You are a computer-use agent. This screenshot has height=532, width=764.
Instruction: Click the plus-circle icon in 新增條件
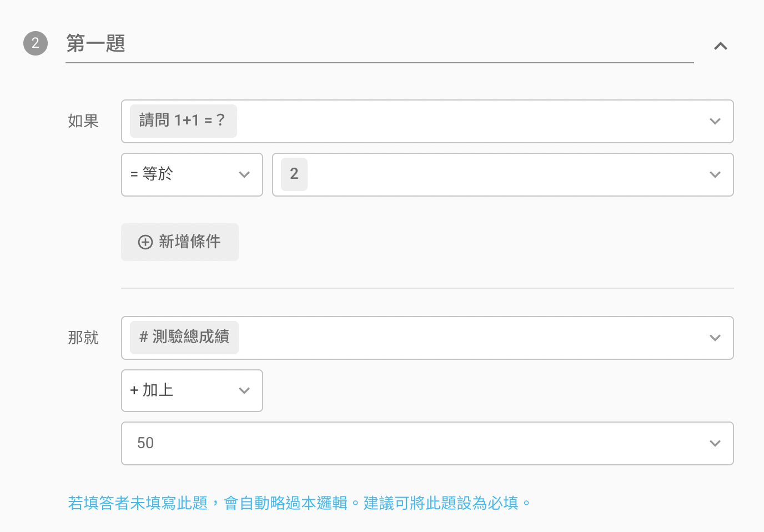tap(145, 242)
